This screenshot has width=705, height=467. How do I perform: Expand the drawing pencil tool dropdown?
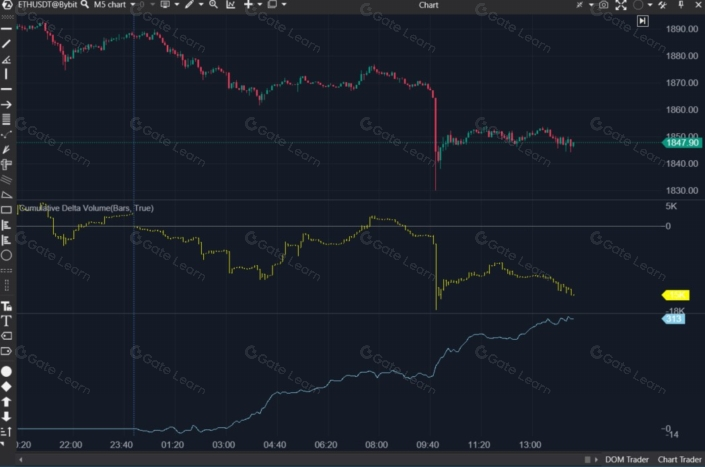(x=201, y=5)
